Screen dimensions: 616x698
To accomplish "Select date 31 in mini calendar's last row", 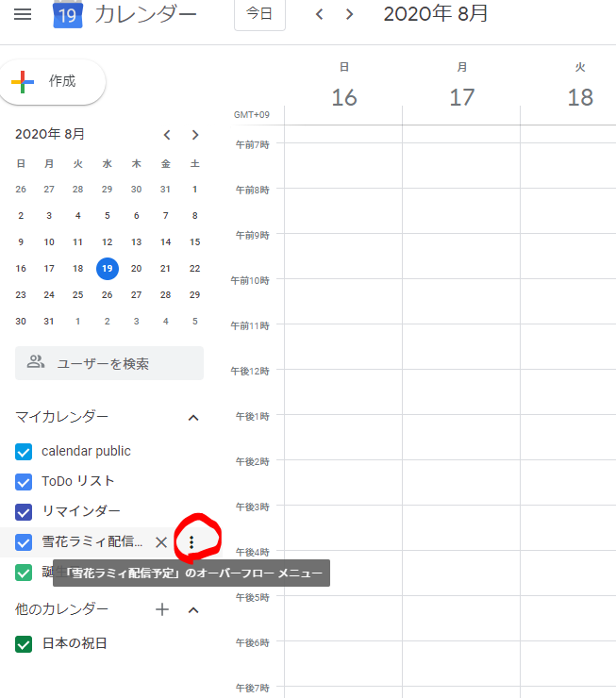I will point(49,321).
